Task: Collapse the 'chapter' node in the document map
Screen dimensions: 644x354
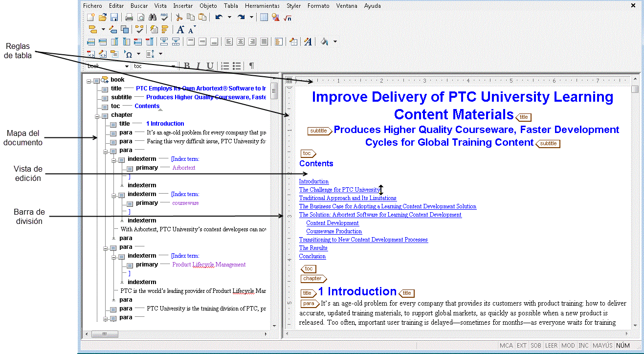Action: [x=98, y=116]
